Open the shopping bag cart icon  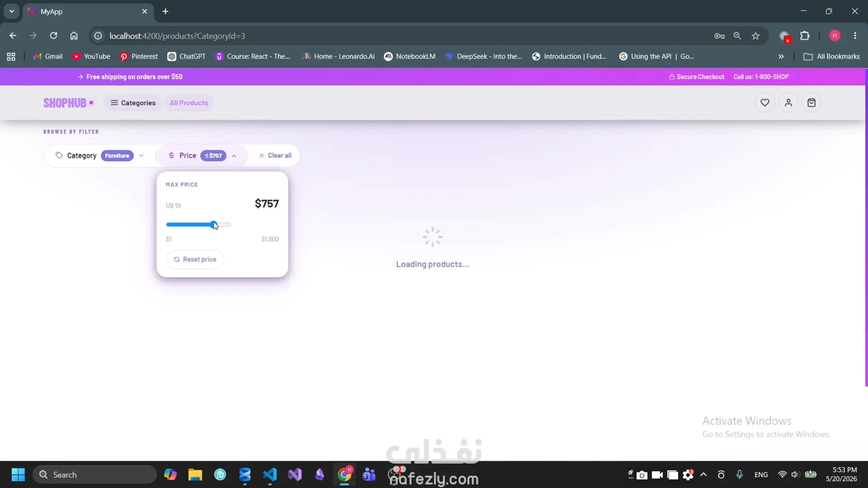pos(811,103)
